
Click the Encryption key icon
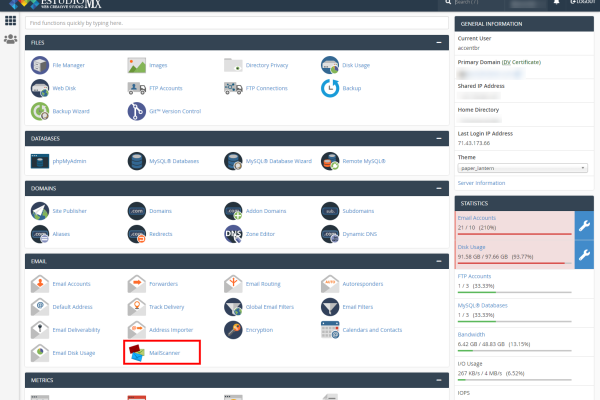pos(234,328)
